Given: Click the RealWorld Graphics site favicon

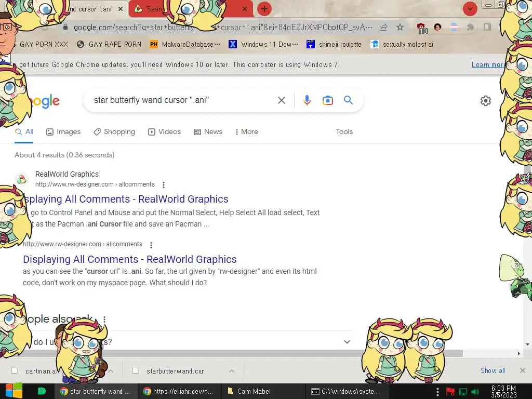Looking at the screenshot, I should (21, 179).
